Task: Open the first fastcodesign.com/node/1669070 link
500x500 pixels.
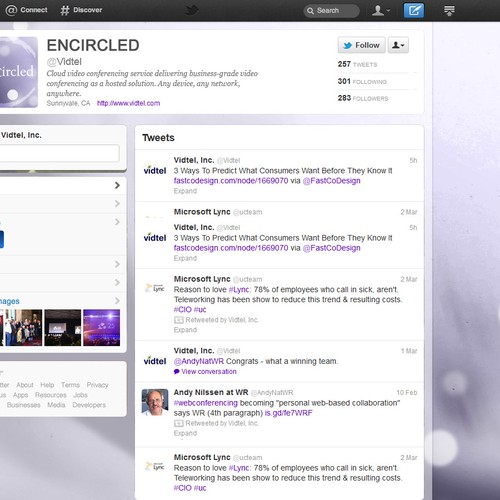Action: click(x=231, y=181)
